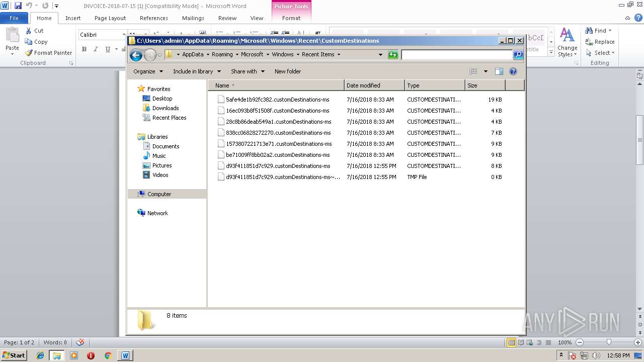This screenshot has height=362, width=644.
Task: Click the Explorer Back navigation button
Action: (136, 55)
